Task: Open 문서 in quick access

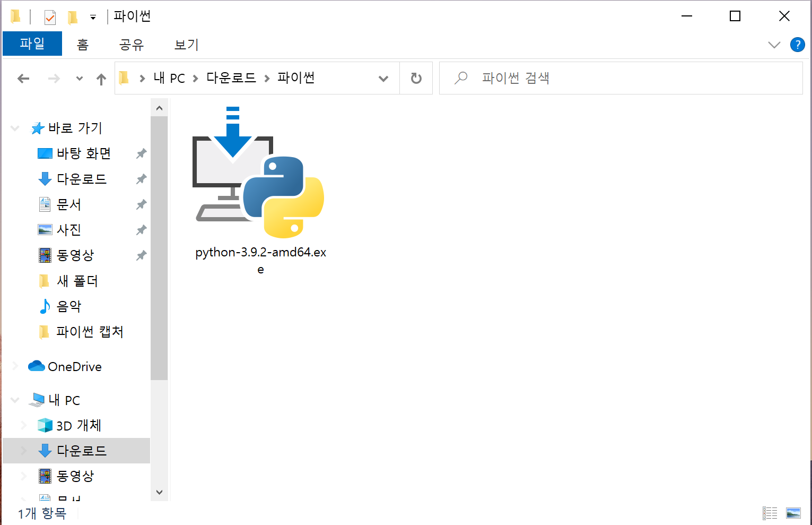Action: [68, 204]
